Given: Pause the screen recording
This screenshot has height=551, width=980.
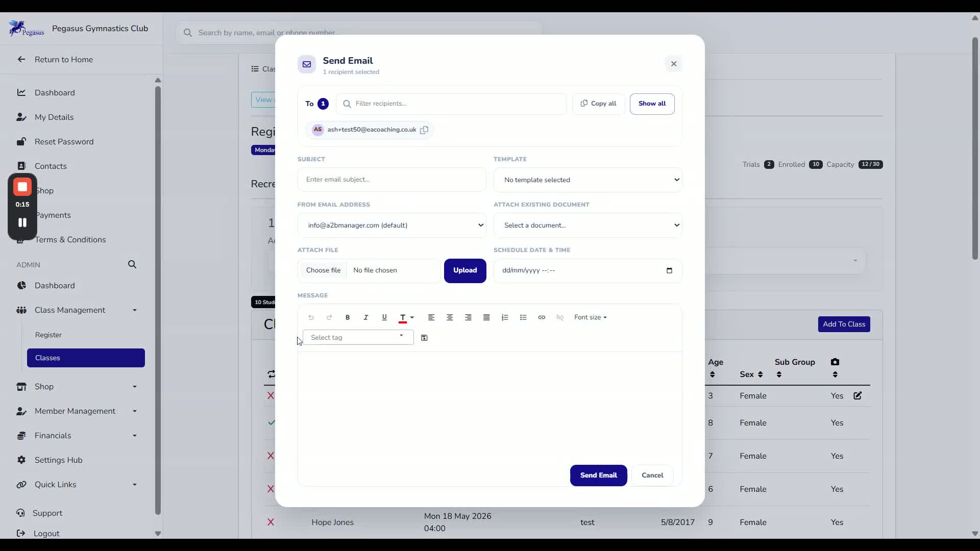Looking at the screenshot, I should 22,222.
